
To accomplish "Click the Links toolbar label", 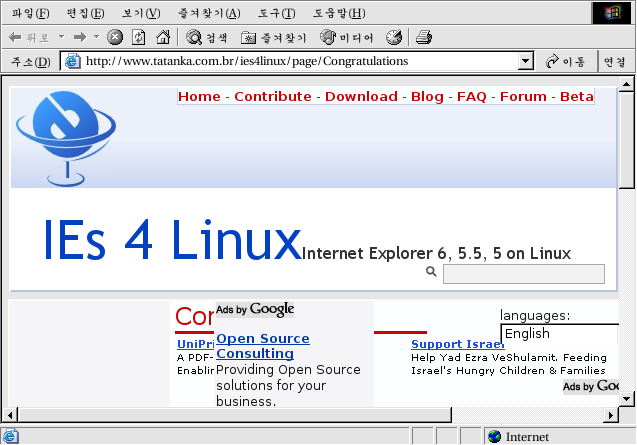I will (615, 62).
